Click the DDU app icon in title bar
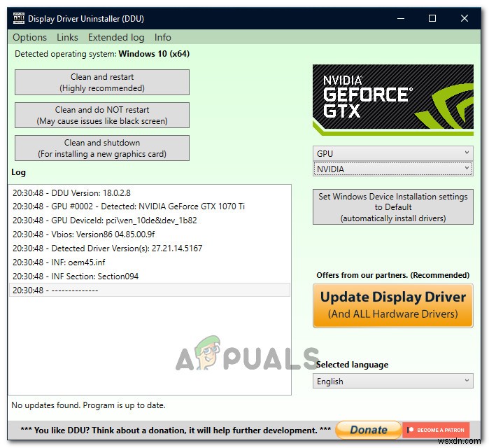 (19, 18)
